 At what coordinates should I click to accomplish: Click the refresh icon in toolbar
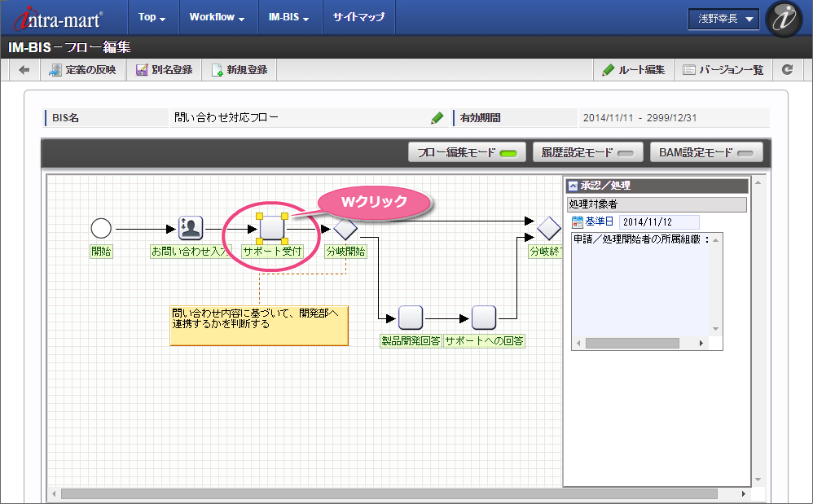click(x=788, y=70)
